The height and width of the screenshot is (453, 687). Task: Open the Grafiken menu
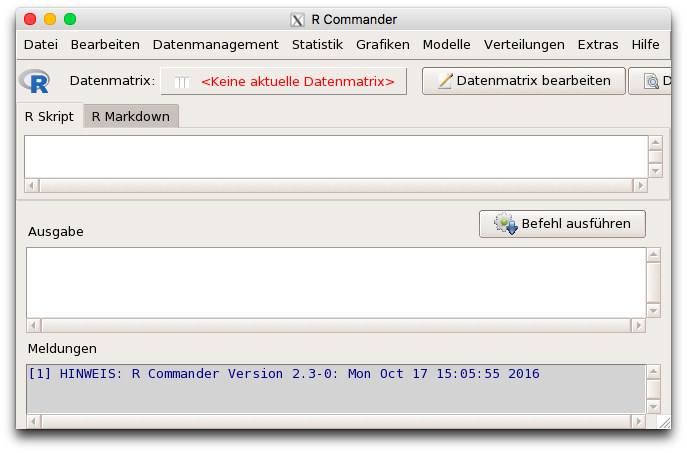(382, 45)
